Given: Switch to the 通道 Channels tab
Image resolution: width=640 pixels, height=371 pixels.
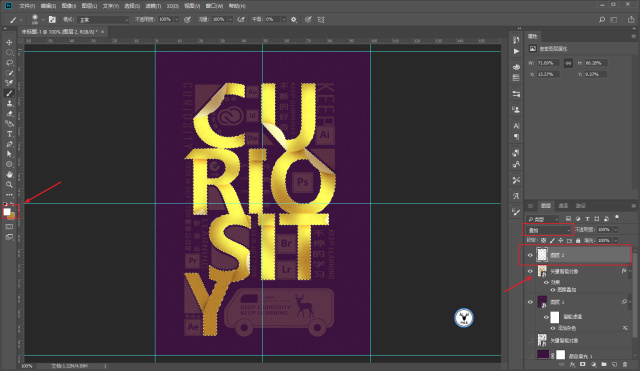Looking at the screenshot, I should click(x=563, y=206).
